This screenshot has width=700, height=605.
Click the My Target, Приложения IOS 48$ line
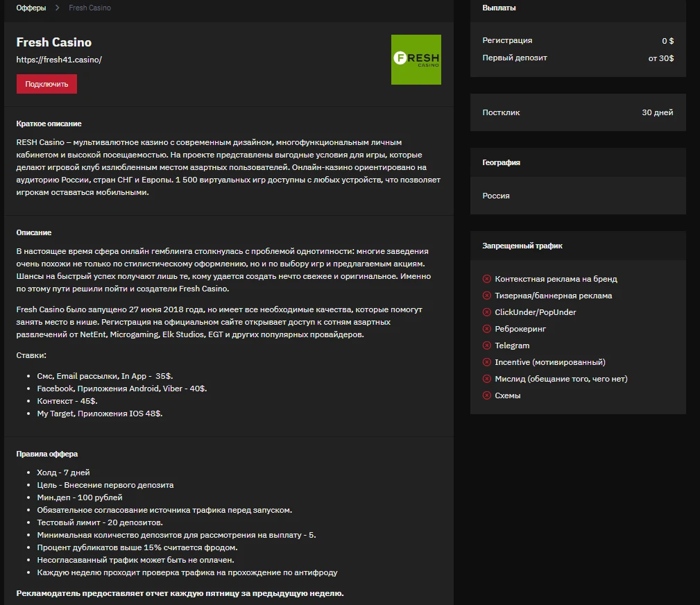pos(99,414)
